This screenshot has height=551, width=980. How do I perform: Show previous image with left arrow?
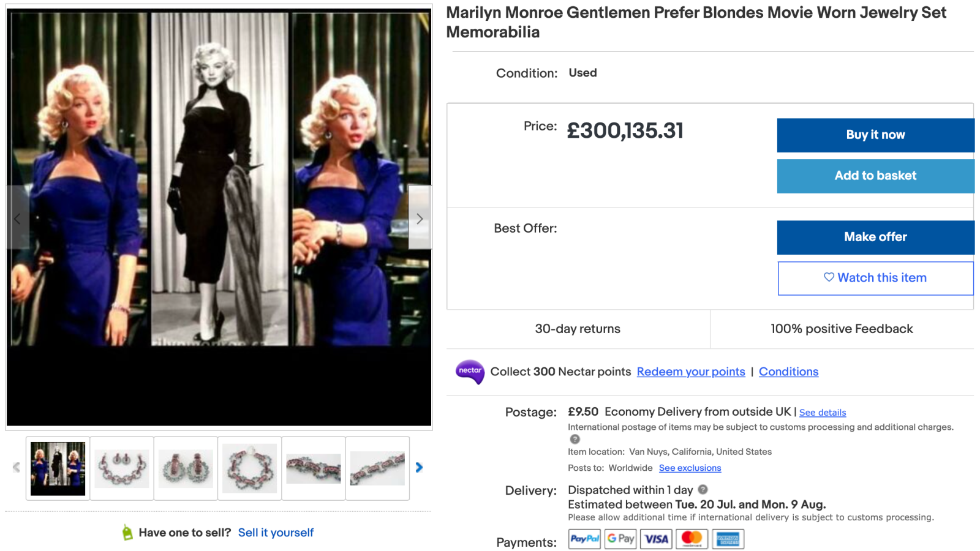[17, 219]
